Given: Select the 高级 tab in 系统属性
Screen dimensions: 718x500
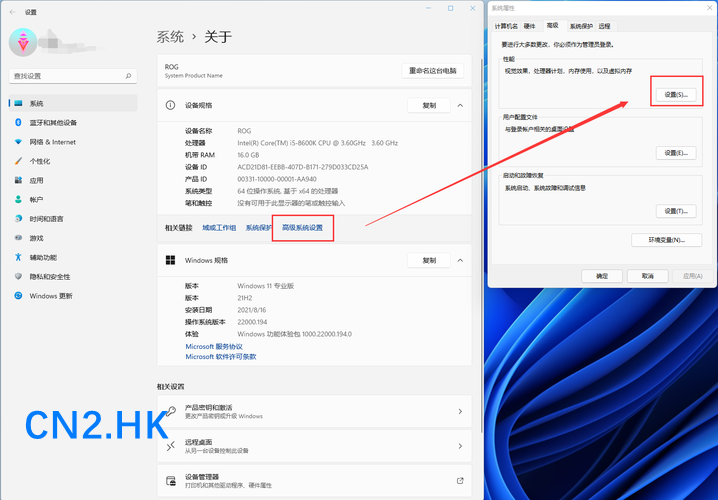Looking at the screenshot, I should coord(553,25).
